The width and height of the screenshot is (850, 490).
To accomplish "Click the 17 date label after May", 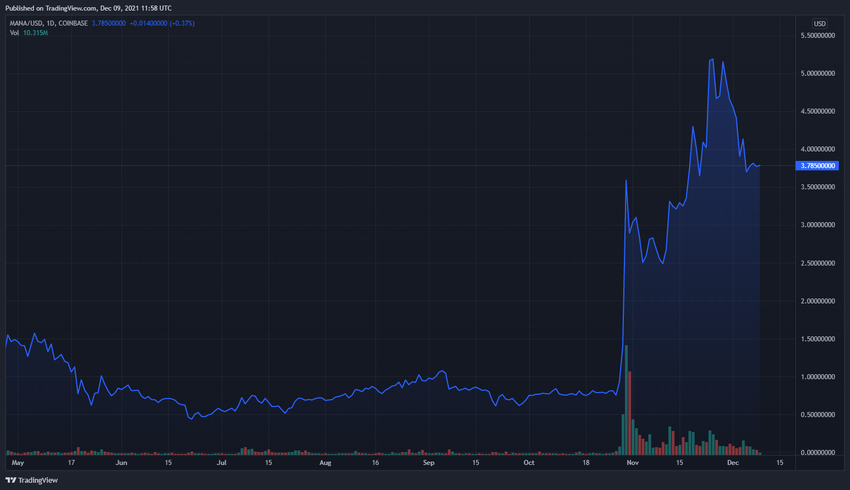I will (72, 463).
